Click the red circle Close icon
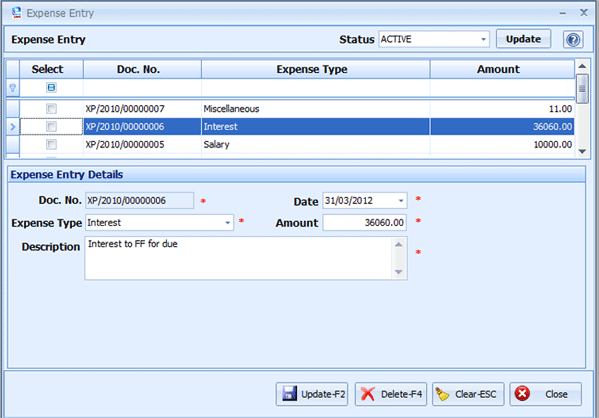 (522, 394)
